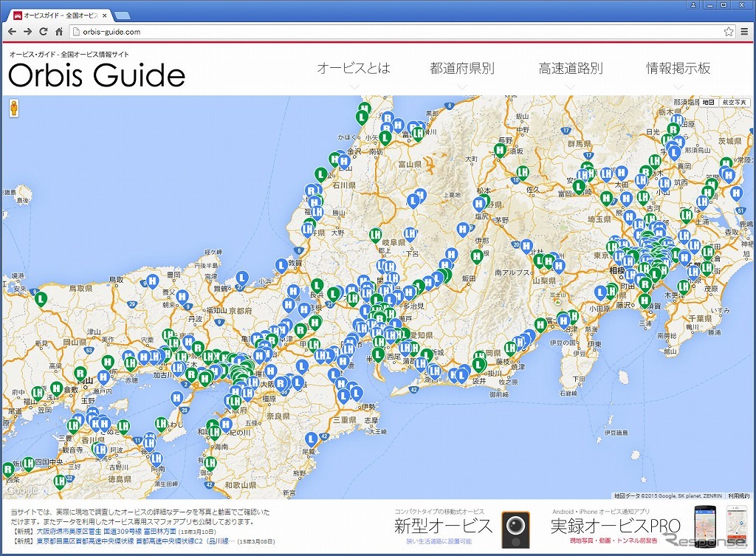
Task: Switch the map to 地図 view
Action: tap(708, 102)
